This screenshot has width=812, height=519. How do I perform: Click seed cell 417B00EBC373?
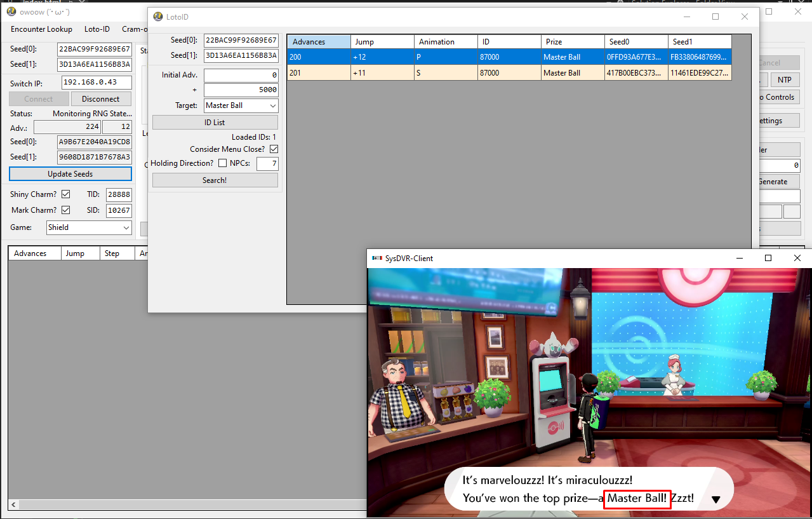tap(636, 73)
